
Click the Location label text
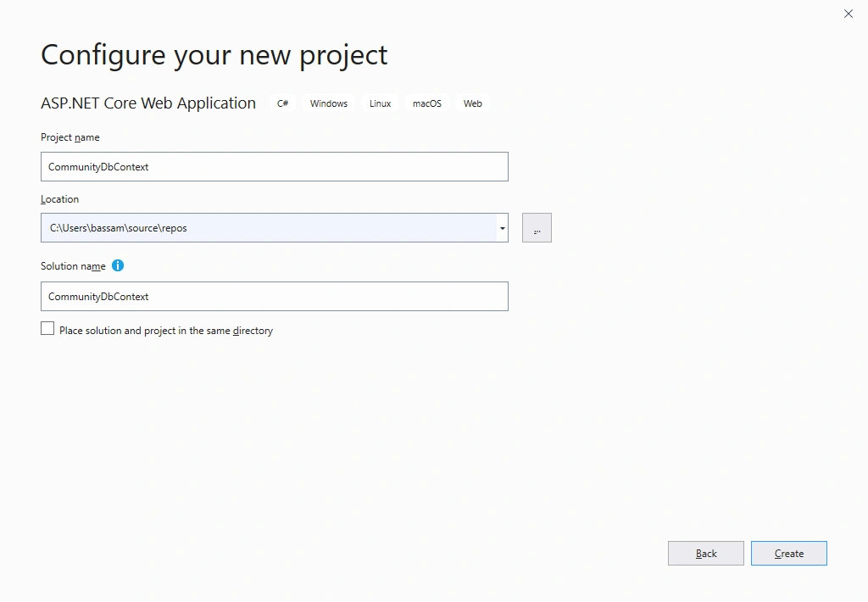tap(60, 199)
